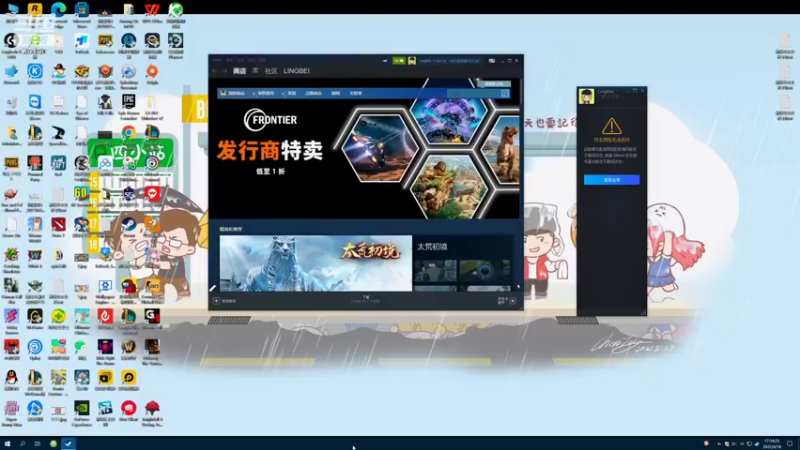
Task: Open the GeForce Experience desktop icon
Action: (x=82, y=408)
